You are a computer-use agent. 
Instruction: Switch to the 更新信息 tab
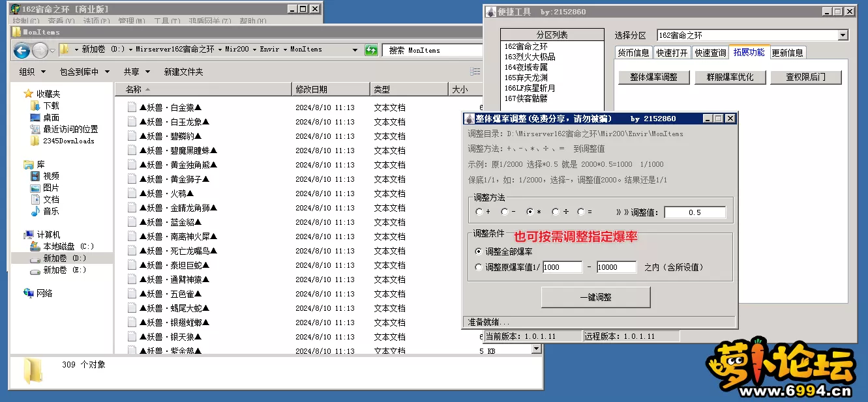tap(788, 53)
